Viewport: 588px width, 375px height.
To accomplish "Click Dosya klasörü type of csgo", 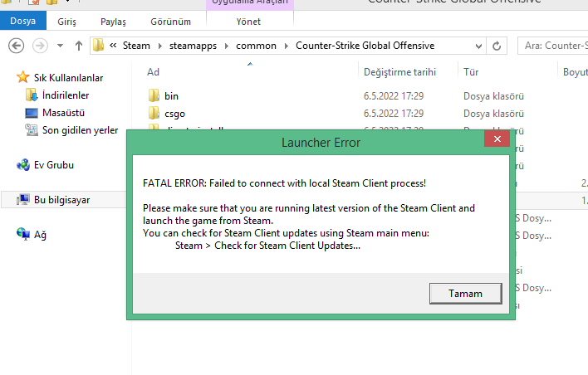I will [x=493, y=114].
